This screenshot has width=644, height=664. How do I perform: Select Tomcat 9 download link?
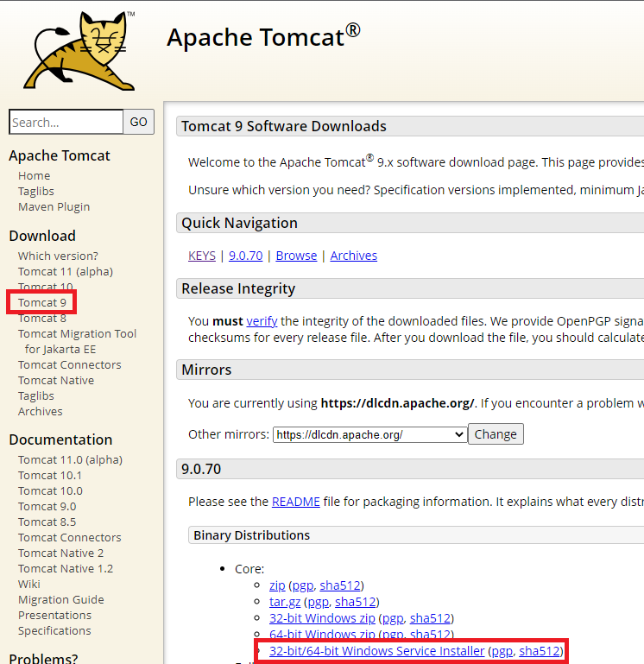tap(42, 302)
